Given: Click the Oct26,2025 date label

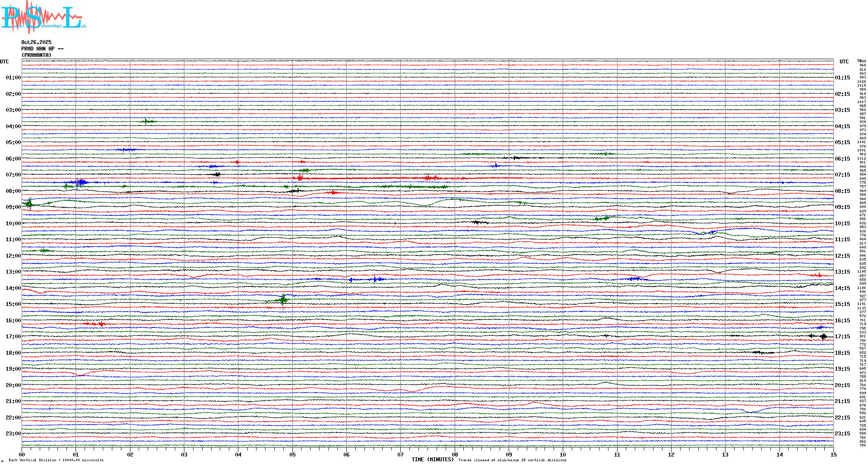Looking at the screenshot, I should pos(36,42).
